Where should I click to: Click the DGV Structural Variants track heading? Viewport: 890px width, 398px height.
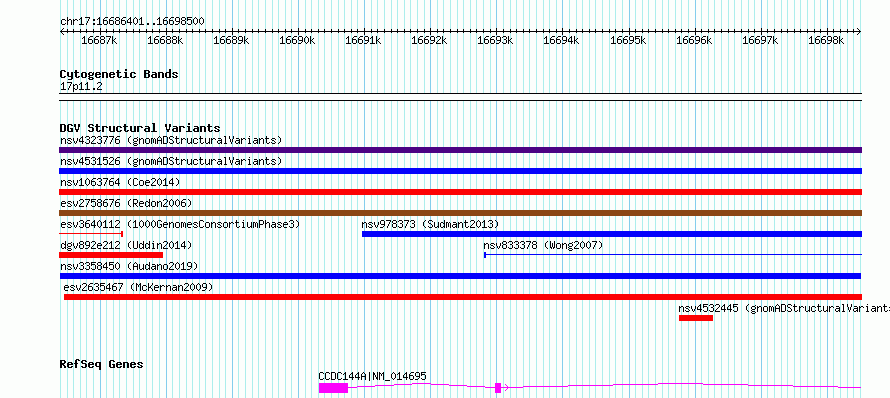[x=140, y=128]
